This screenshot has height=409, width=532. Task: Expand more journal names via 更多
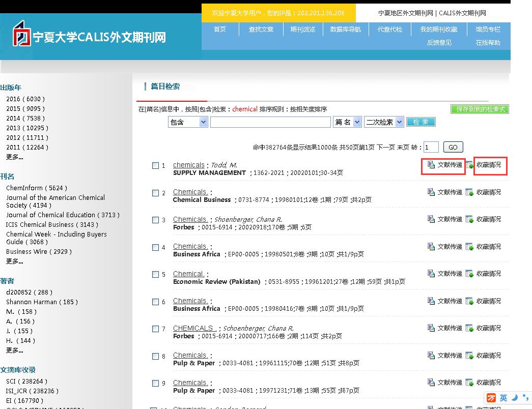click(15, 261)
